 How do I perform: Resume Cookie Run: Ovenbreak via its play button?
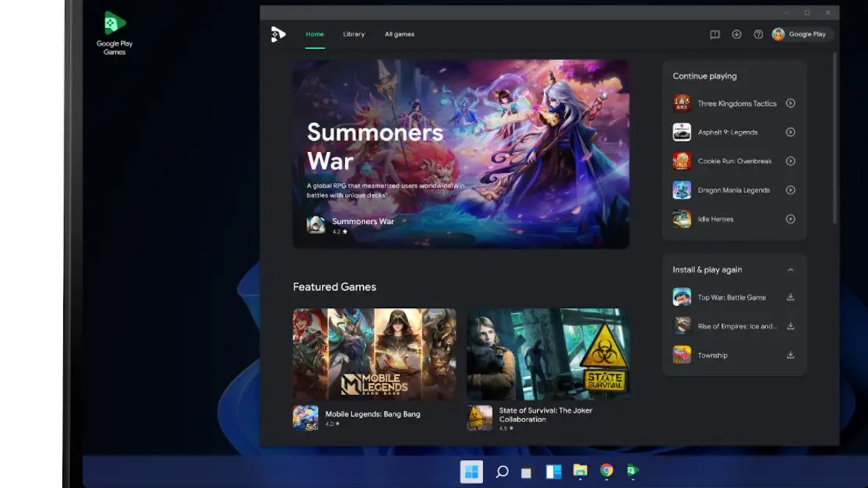791,160
